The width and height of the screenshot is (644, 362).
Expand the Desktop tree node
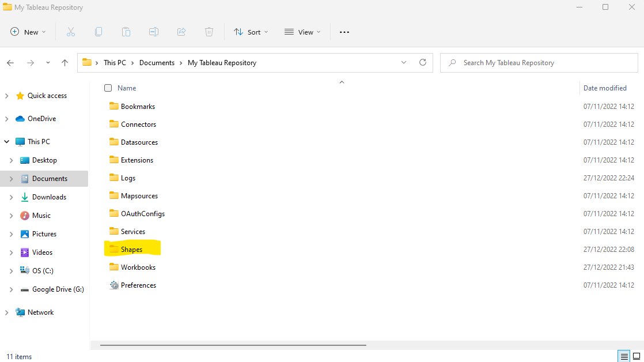12,160
